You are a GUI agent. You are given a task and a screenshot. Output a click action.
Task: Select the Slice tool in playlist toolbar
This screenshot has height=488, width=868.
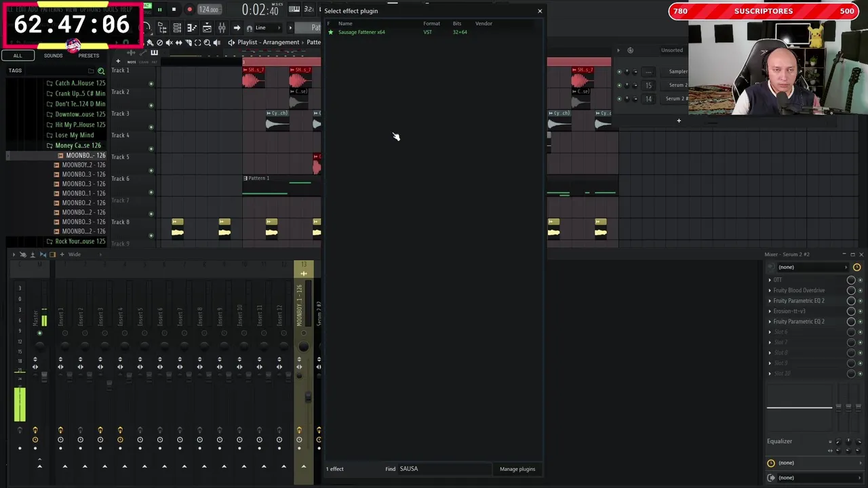[x=189, y=42]
